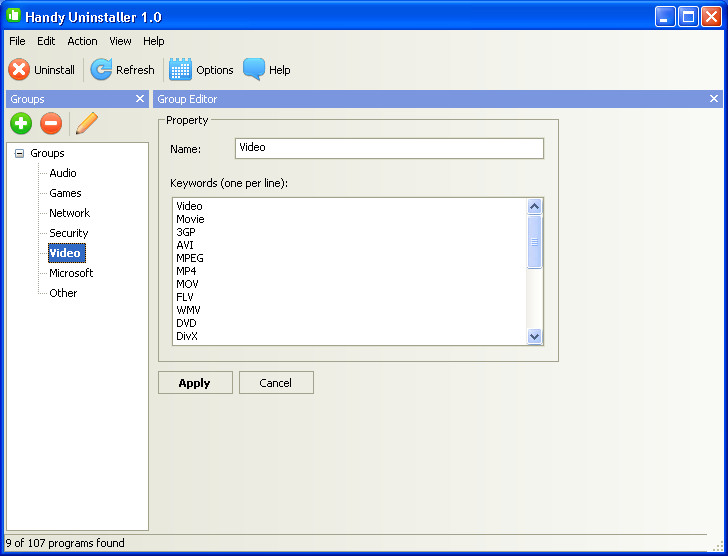Open Options via calendar grid icon
Screen dimensions: 728x556
pos(180,70)
